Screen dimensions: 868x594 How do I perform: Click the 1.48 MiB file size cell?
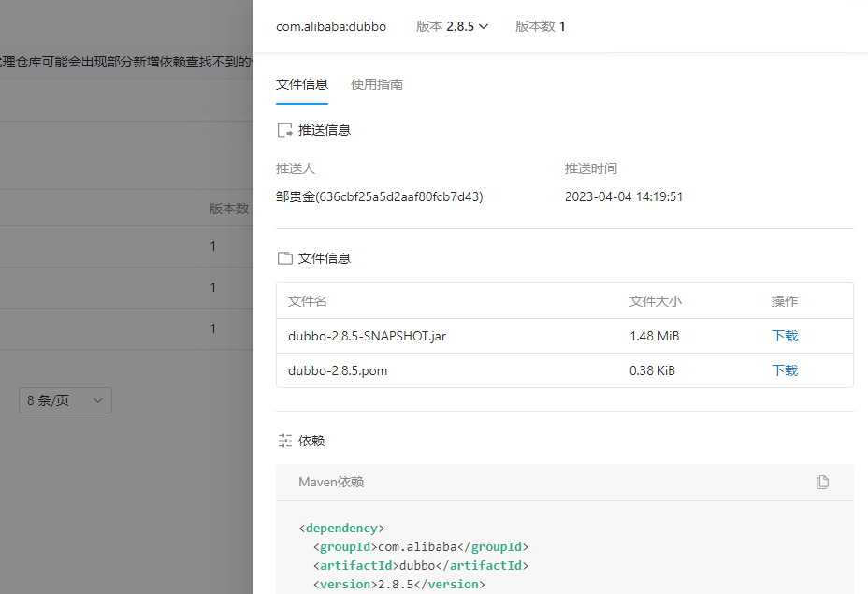(655, 336)
